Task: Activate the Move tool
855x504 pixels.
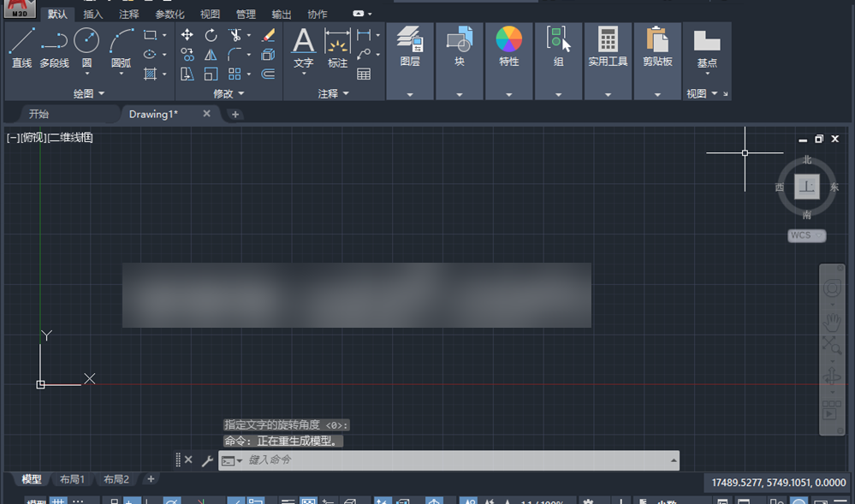Action: pos(187,35)
